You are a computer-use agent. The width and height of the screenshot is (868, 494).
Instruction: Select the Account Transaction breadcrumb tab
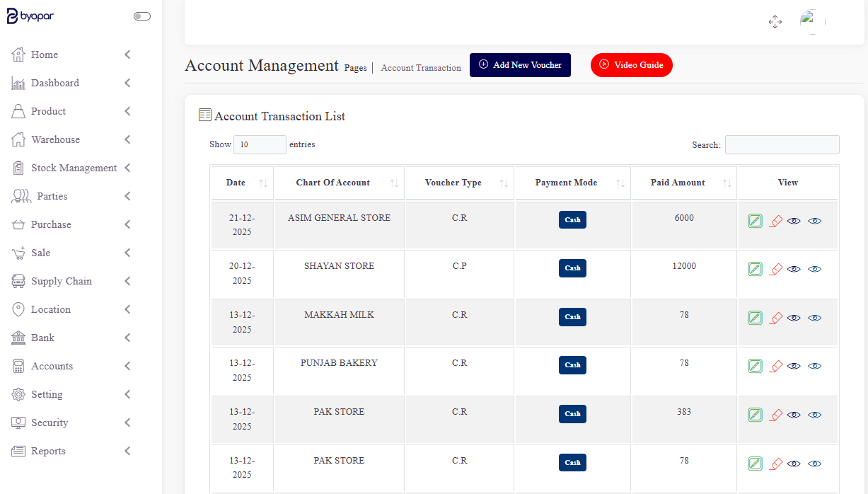[420, 67]
